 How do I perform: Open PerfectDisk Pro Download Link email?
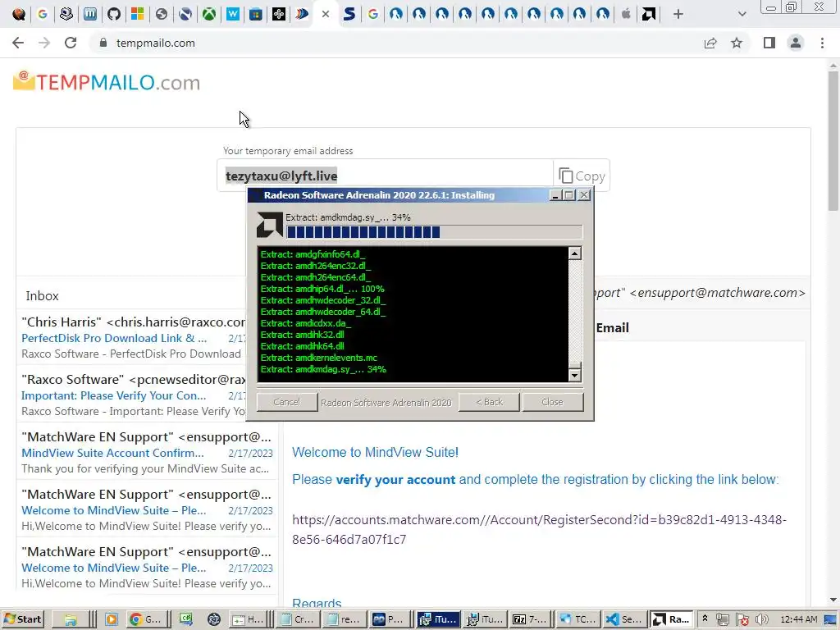tap(114, 338)
